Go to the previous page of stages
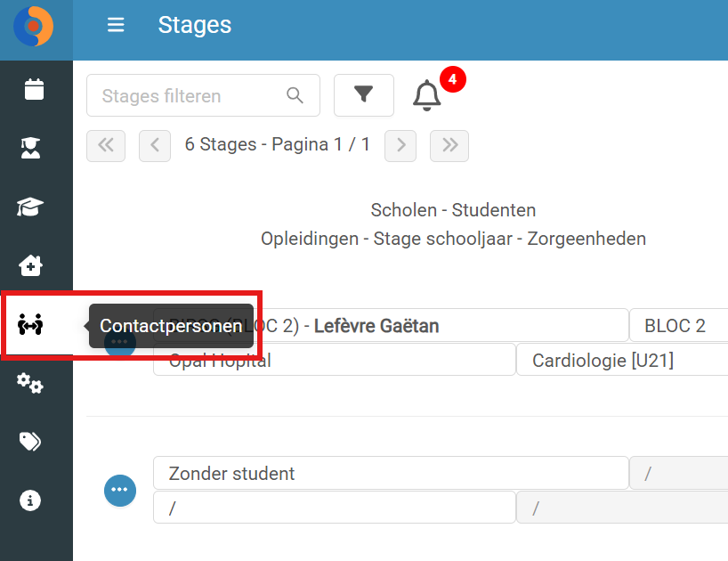The image size is (728, 561). point(155,146)
